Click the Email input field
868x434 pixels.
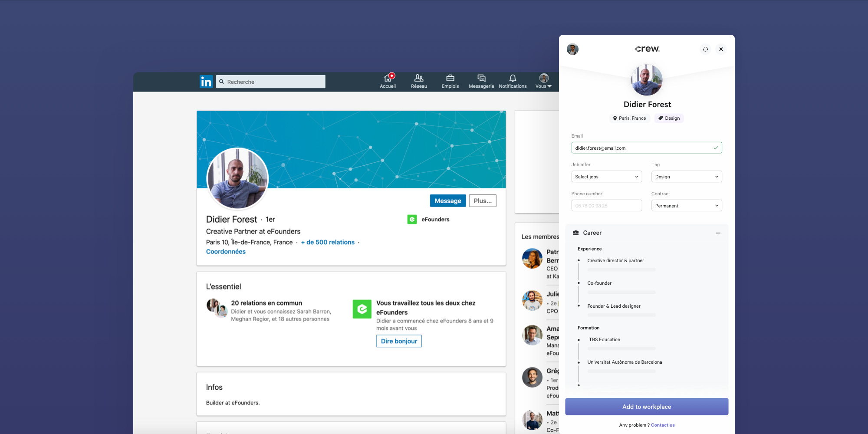pyautogui.click(x=647, y=148)
